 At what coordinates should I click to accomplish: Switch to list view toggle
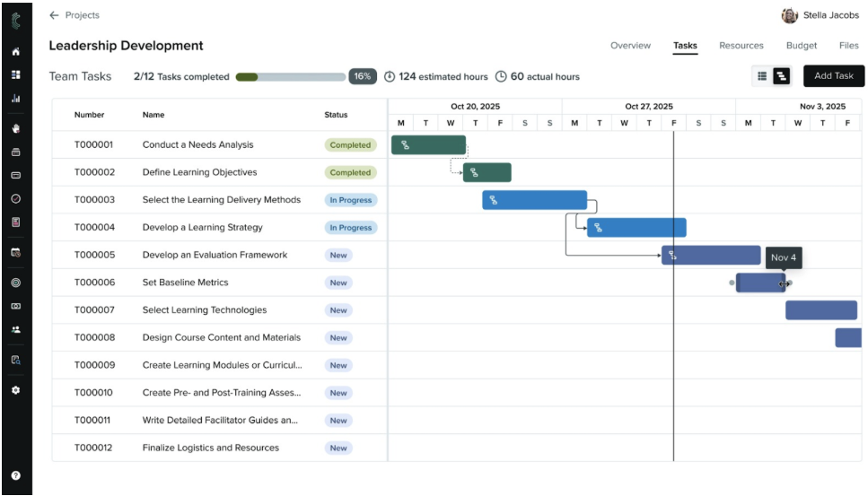pyautogui.click(x=762, y=76)
